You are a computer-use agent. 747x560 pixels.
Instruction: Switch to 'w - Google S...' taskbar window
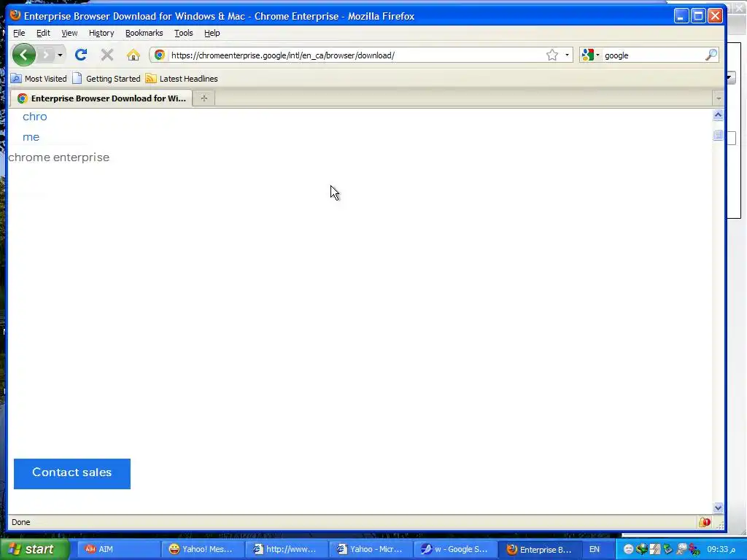pos(454,550)
